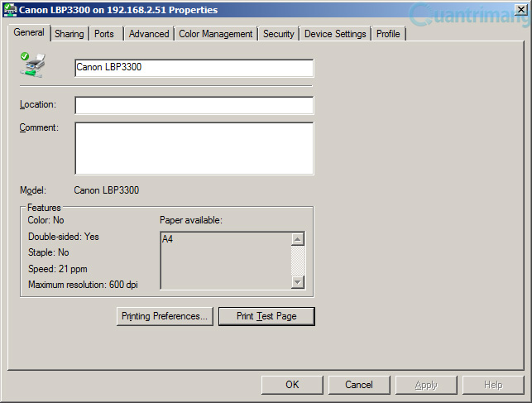The image size is (532, 403).
Task: Switch to the Device Settings tab
Action: (x=335, y=34)
